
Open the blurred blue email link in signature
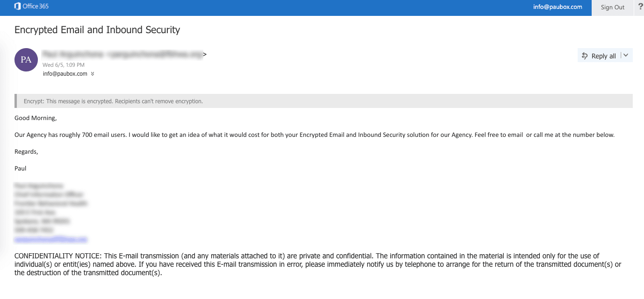click(51, 239)
